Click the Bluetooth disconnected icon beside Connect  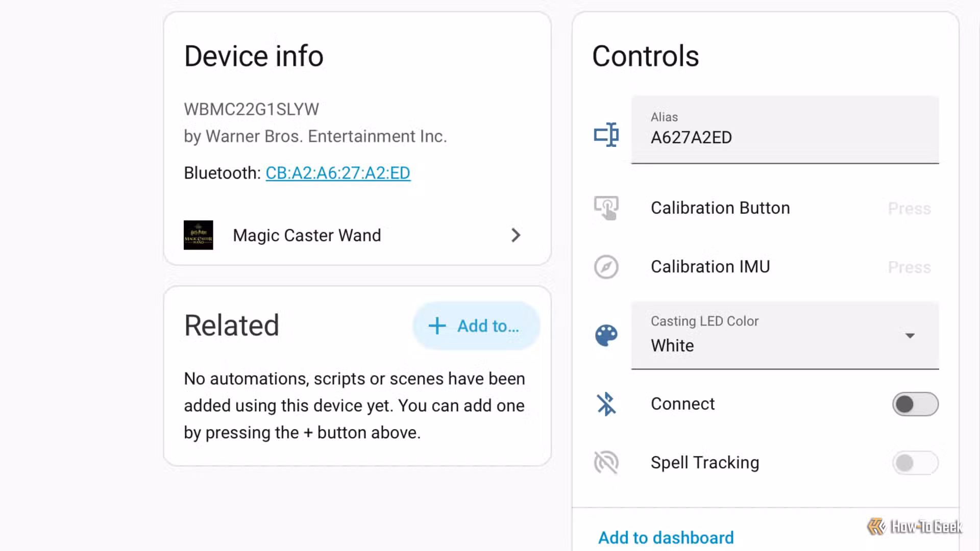tap(606, 404)
